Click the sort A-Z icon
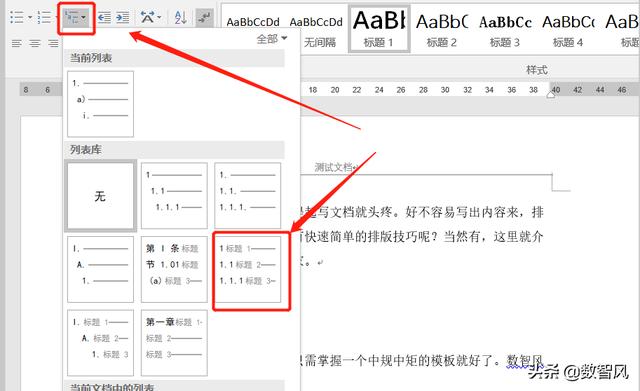Screen dimensions: 640x391 (x=180, y=17)
